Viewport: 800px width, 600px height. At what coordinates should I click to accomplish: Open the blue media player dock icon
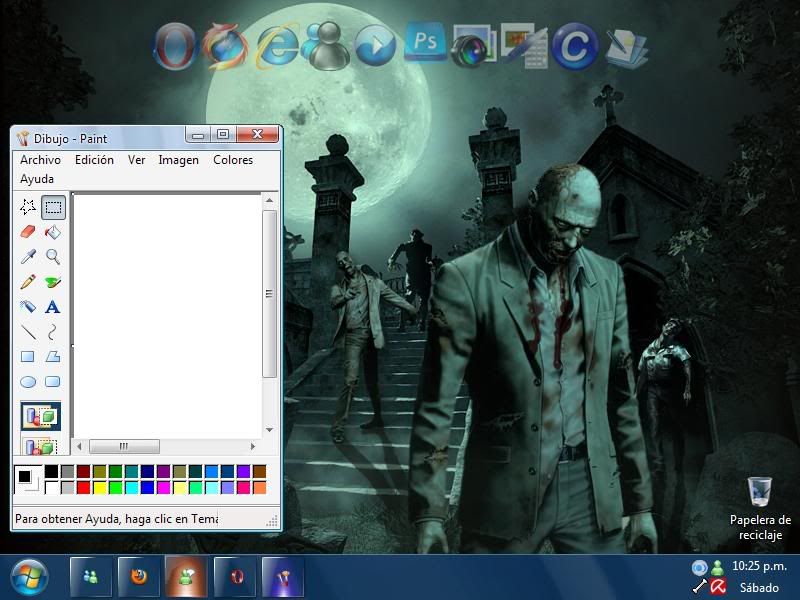coord(376,45)
